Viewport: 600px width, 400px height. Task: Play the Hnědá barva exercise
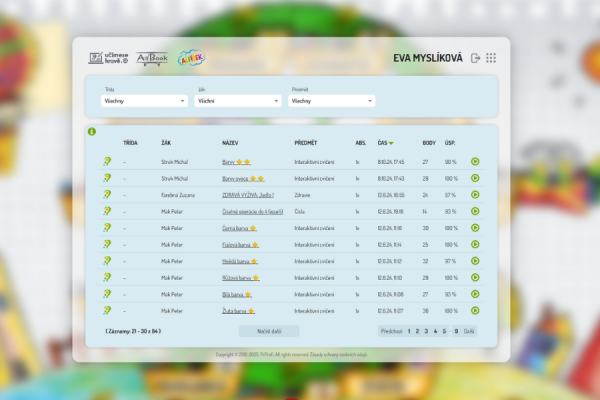coord(475,261)
